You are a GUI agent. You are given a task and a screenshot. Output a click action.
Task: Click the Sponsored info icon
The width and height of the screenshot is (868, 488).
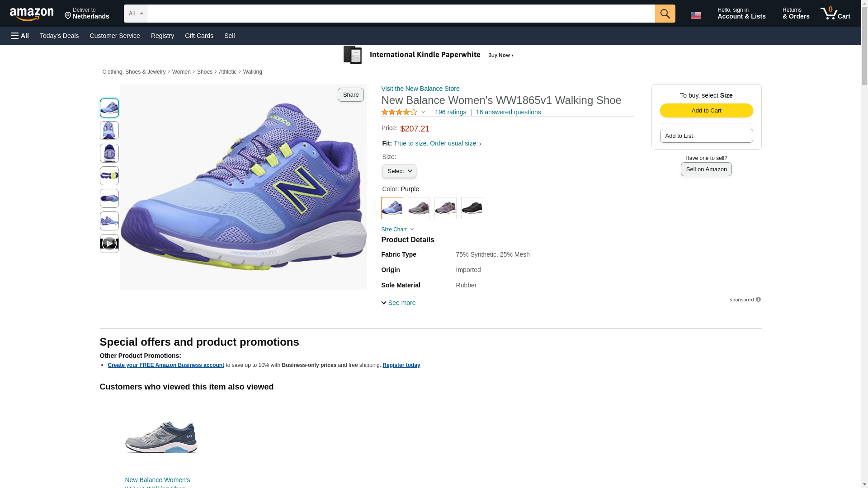[x=758, y=300]
